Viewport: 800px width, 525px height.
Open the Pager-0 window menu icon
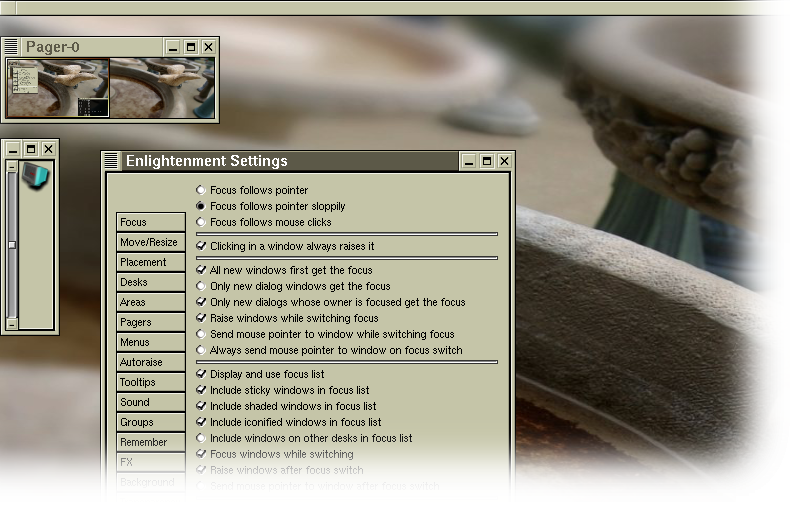(x=11, y=47)
